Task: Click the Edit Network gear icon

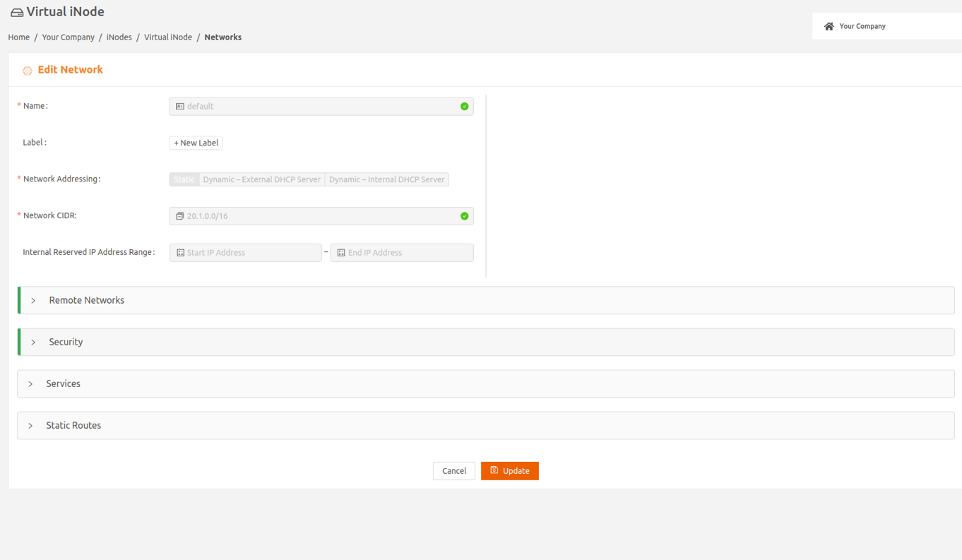Action: (28, 71)
